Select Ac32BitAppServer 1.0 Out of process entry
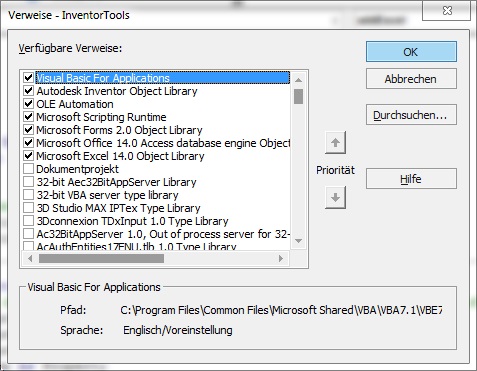 [163, 234]
